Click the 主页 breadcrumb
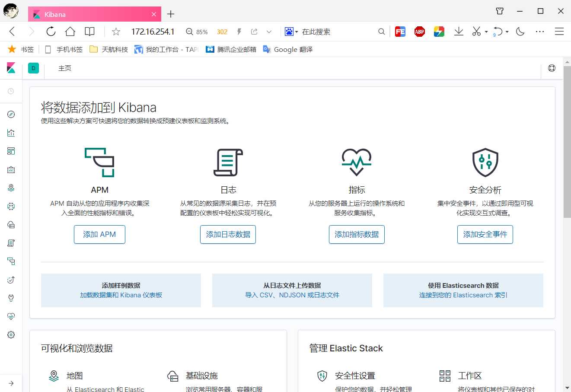 point(65,68)
